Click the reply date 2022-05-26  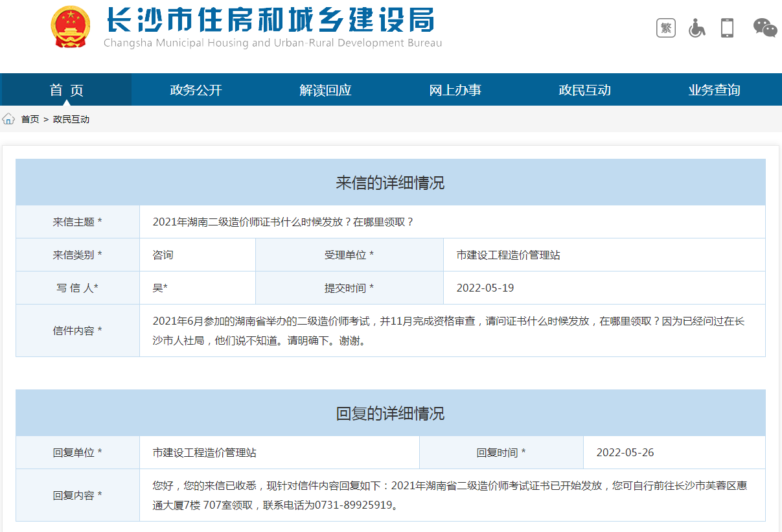[x=625, y=452]
